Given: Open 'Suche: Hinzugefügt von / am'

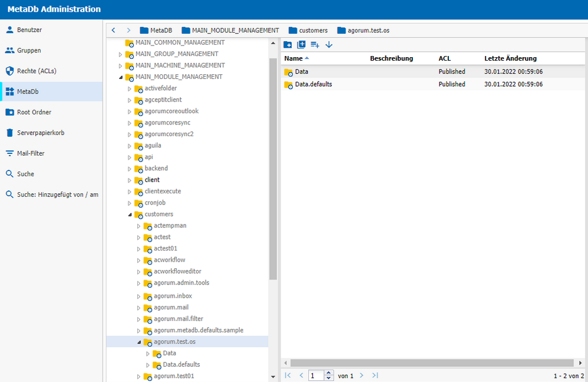Looking at the screenshot, I should (51, 195).
